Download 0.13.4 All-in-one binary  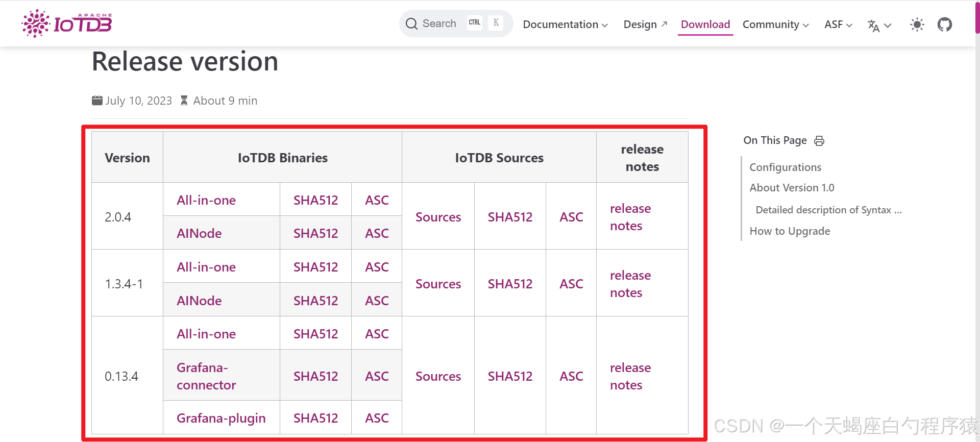click(206, 334)
